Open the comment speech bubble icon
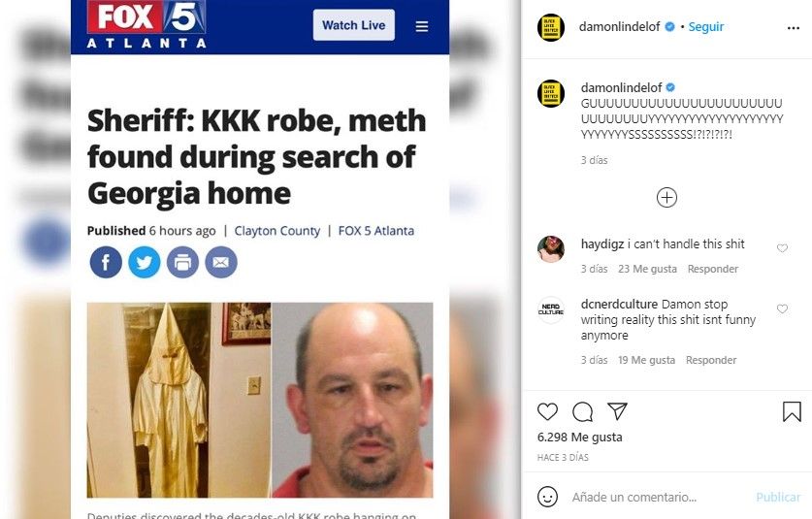The height and width of the screenshot is (519, 812). [583, 411]
